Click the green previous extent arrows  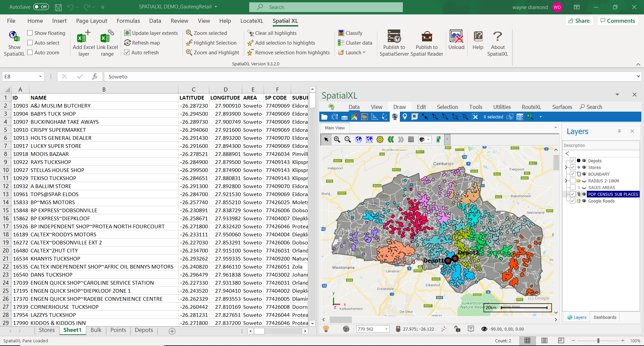pos(390,139)
